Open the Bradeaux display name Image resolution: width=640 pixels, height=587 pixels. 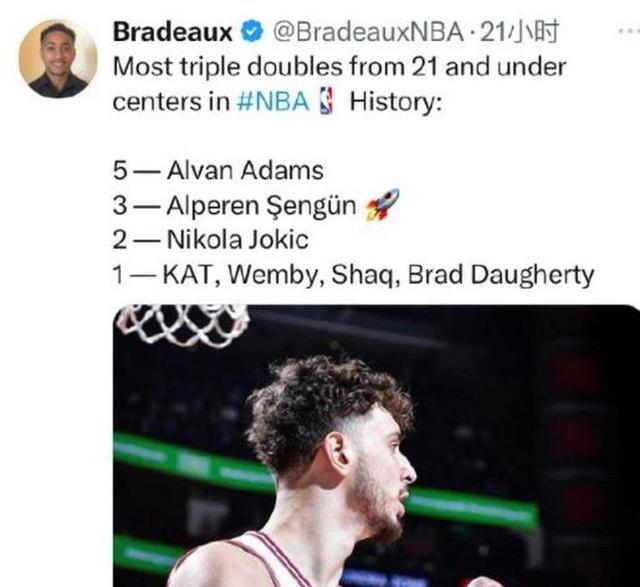coord(173,31)
